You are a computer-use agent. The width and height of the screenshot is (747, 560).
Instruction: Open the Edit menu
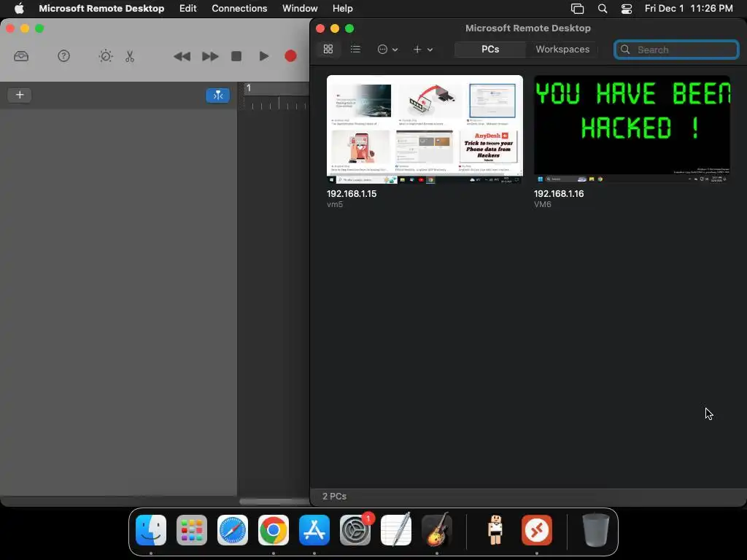pos(187,8)
